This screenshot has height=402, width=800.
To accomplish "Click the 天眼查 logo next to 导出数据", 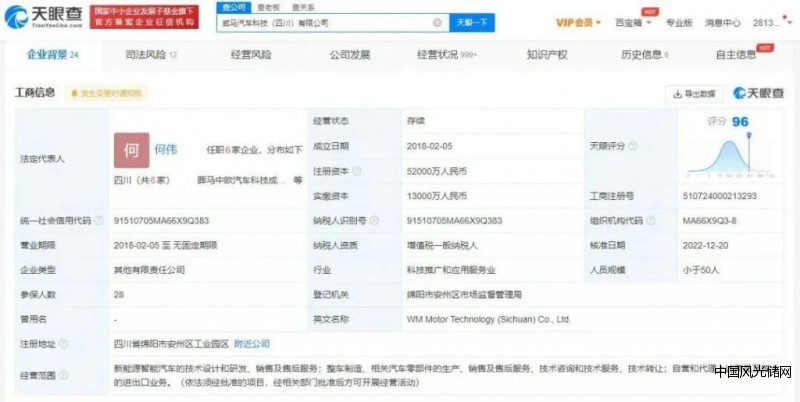I will tap(758, 93).
